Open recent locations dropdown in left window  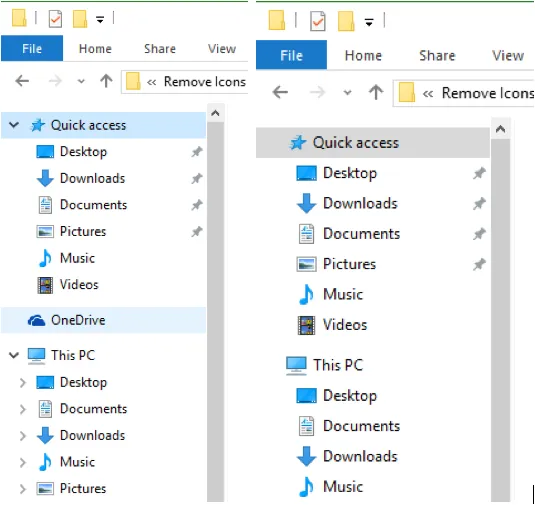[81, 82]
